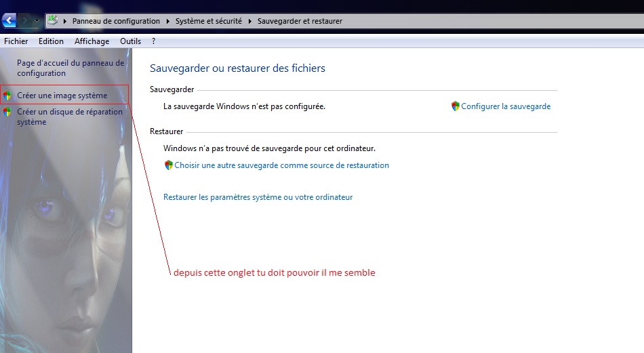Click shield icon beside Créer une image système
Screen dimensions: 644x353
pyautogui.click(x=7, y=96)
